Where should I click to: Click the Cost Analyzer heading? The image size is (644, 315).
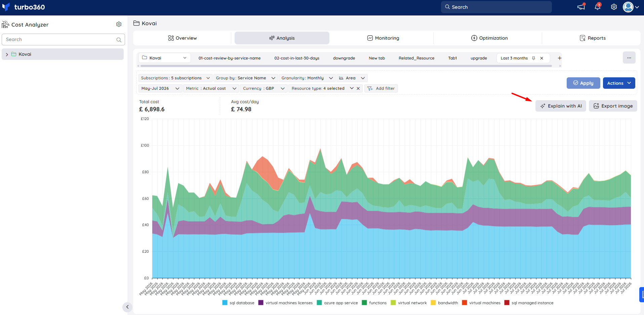[30, 25]
